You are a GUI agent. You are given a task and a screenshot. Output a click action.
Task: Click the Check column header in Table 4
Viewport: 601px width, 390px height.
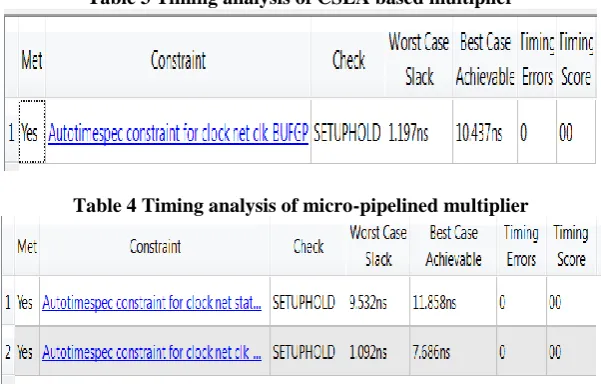point(309,246)
